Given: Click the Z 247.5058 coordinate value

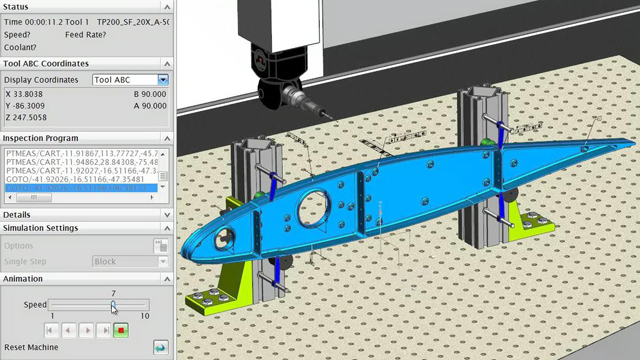Looking at the screenshot, I should [x=26, y=118].
